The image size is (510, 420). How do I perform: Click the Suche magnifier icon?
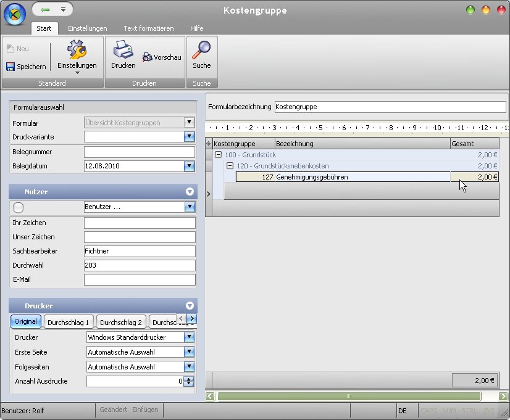(201, 50)
